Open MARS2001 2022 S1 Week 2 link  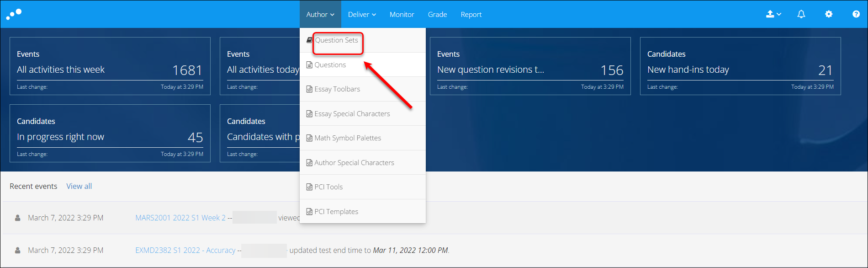pyautogui.click(x=180, y=218)
